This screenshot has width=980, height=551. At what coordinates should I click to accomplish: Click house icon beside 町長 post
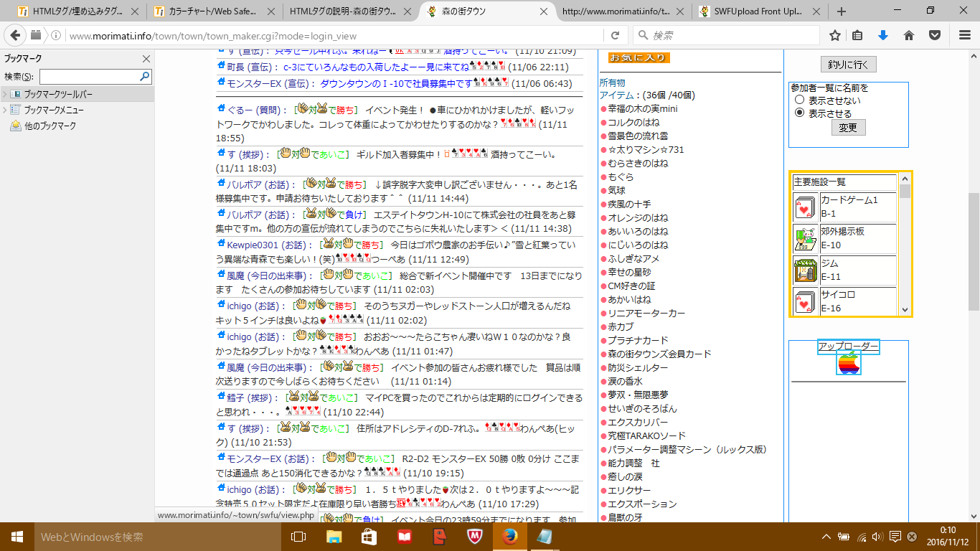coord(221,66)
